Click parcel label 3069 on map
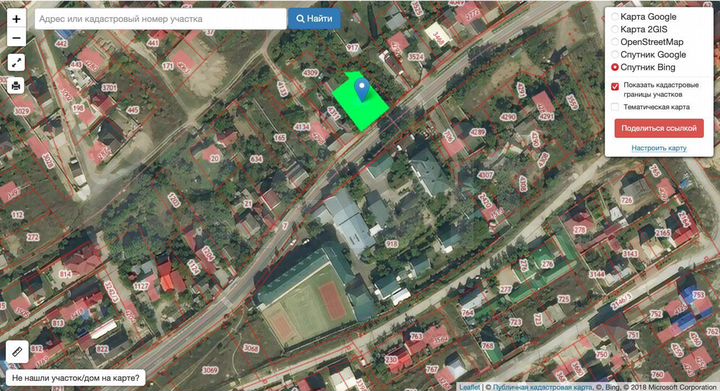This screenshot has height=391, width=720. tap(210, 370)
